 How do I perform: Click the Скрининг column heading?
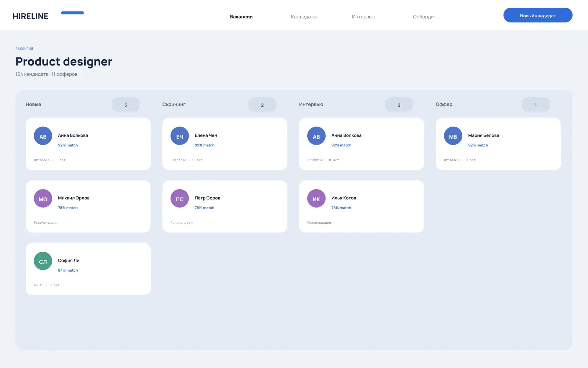[x=174, y=104]
